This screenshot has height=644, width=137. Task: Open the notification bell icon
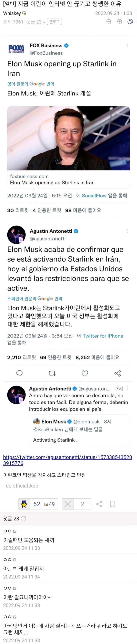click(x=130, y=22)
